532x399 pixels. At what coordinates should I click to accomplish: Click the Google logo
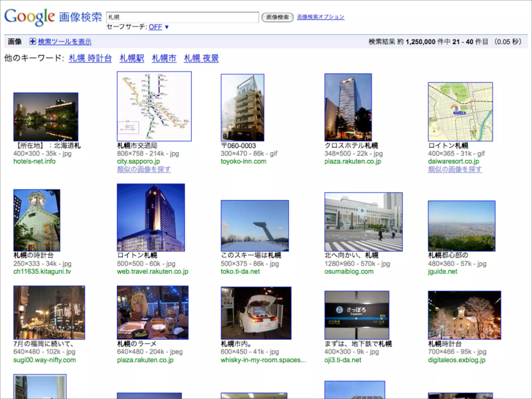click(29, 17)
